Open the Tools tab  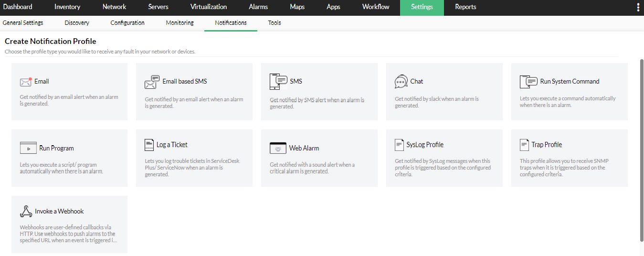coord(274,23)
